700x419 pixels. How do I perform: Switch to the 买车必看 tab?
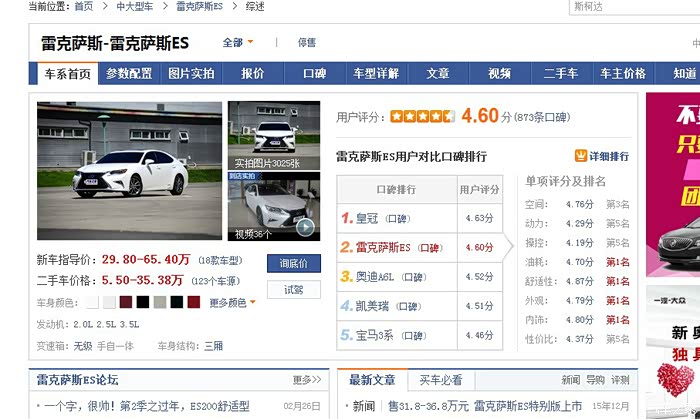tap(441, 380)
